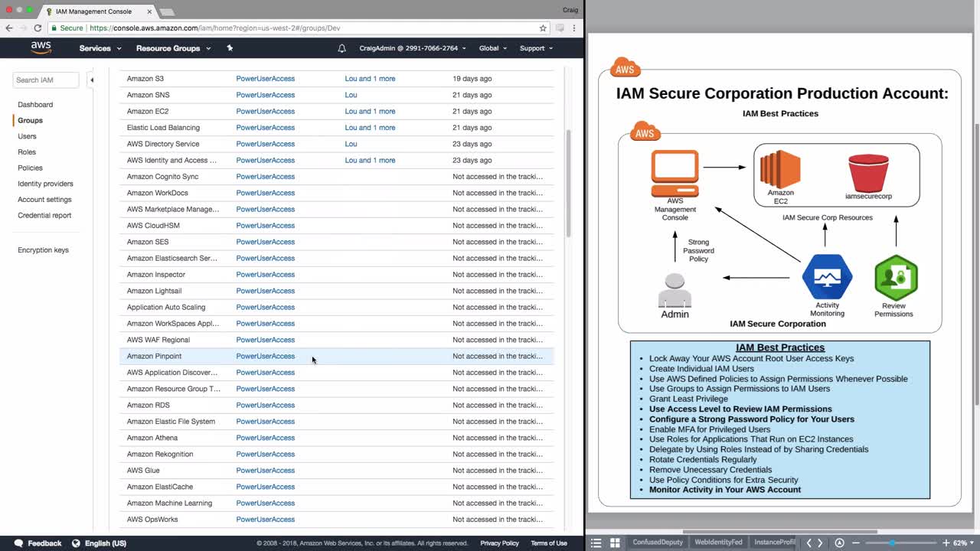The height and width of the screenshot is (551, 980).
Task: Click the circled A icon in viewer toolbar
Action: [x=839, y=543]
